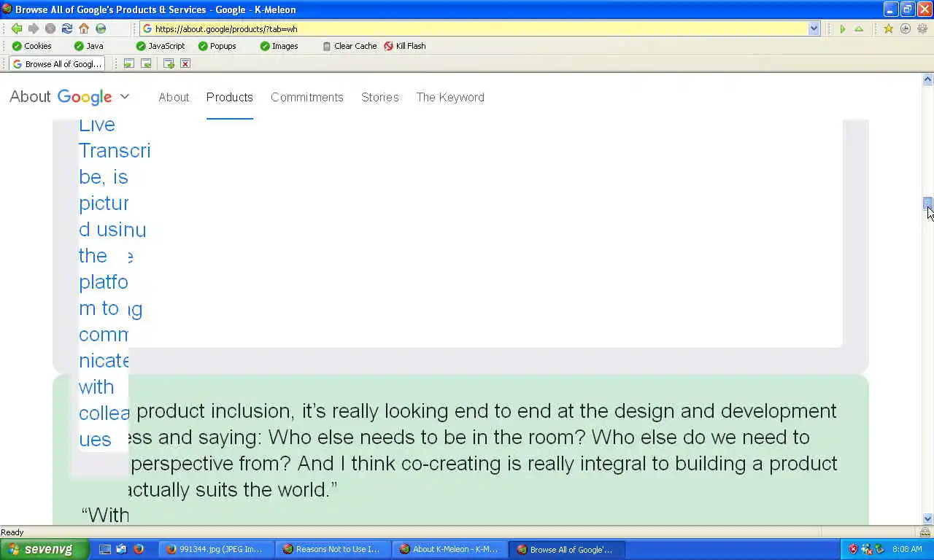Go back with the green Back arrow
934x560 pixels.
(16, 28)
